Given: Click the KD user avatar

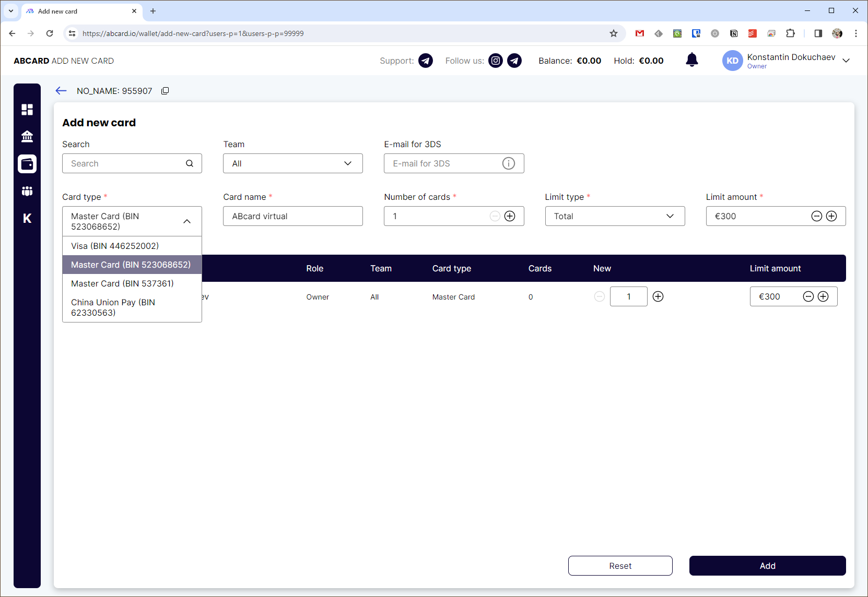Looking at the screenshot, I should tap(733, 61).
